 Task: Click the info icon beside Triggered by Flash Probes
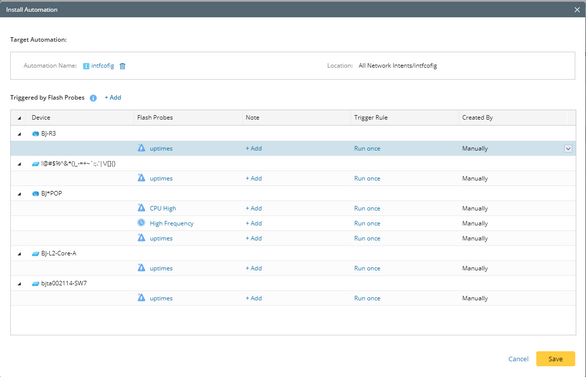(x=93, y=98)
